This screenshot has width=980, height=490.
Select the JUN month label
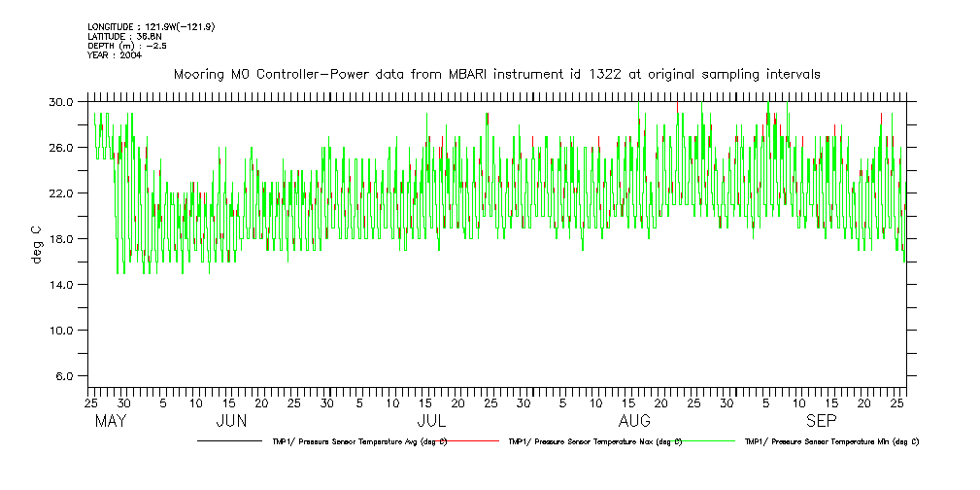[230, 421]
